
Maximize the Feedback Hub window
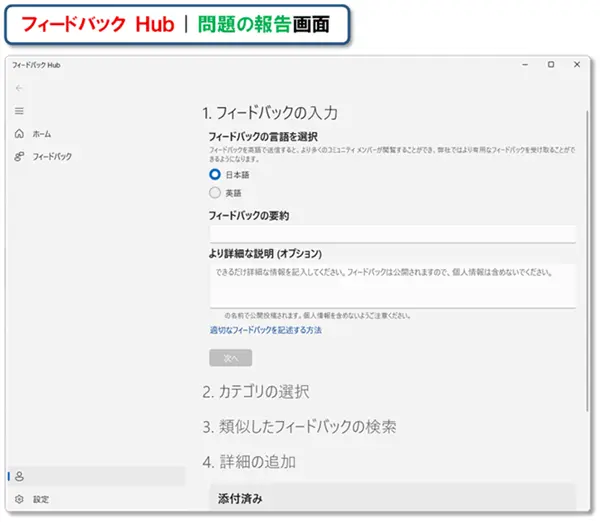(x=551, y=64)
